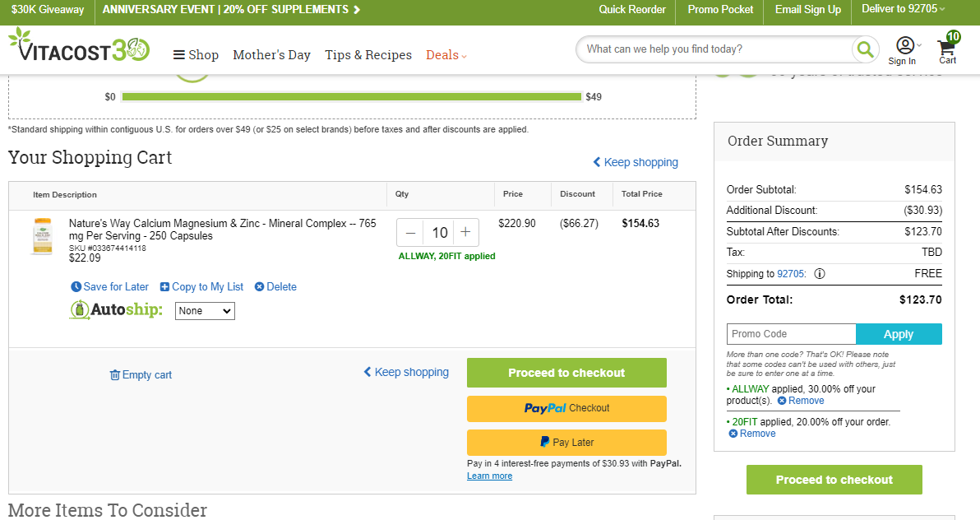The image size is (980, 520).
Task: Click the search input field
Action: (715, 49)
